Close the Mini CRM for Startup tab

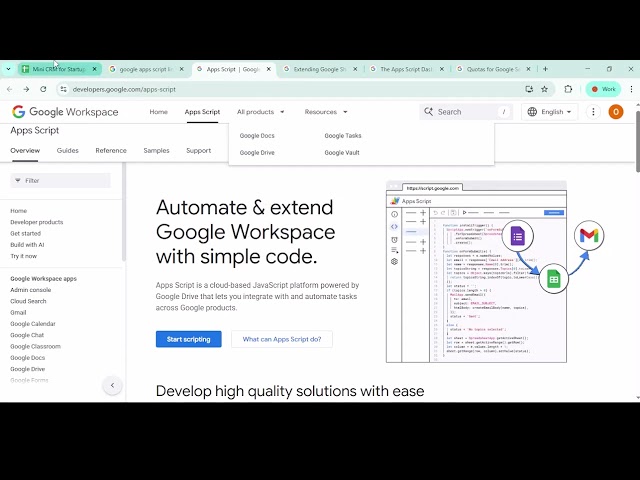click(x=95, y=69)
